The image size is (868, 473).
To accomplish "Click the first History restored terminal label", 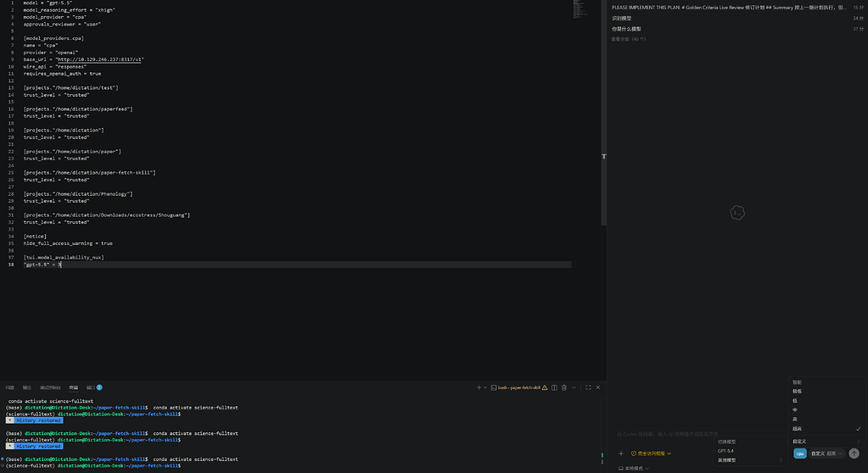I will pos(34,420).
